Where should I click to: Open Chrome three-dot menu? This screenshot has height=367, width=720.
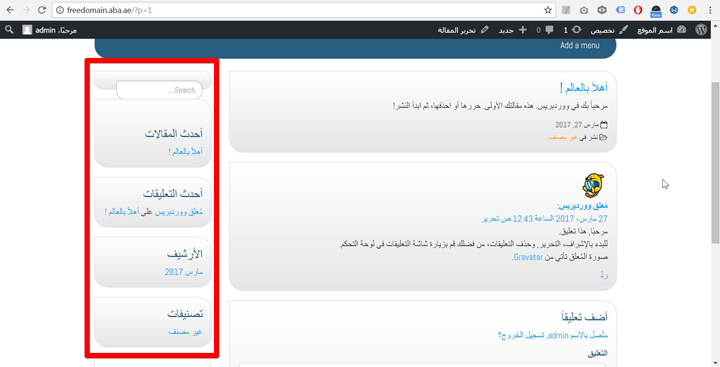[x=710, y=10]
